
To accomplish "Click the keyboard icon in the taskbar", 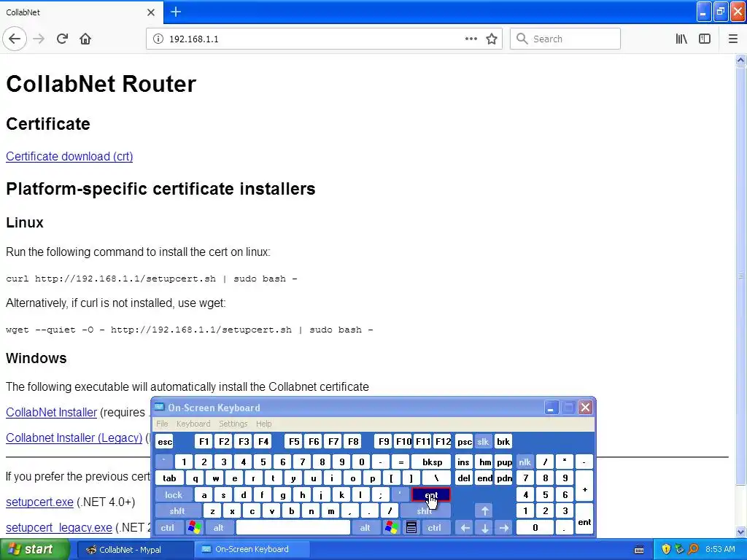I will point(639,550).
